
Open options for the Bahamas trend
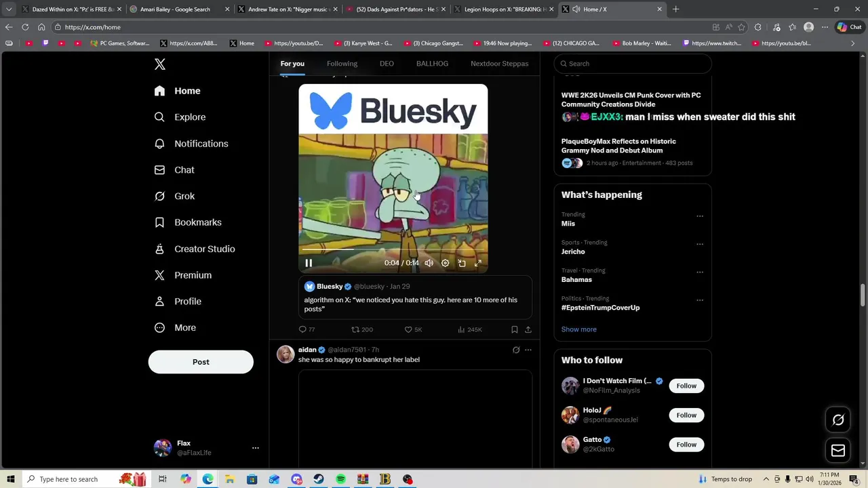click(x=700, y=272)
